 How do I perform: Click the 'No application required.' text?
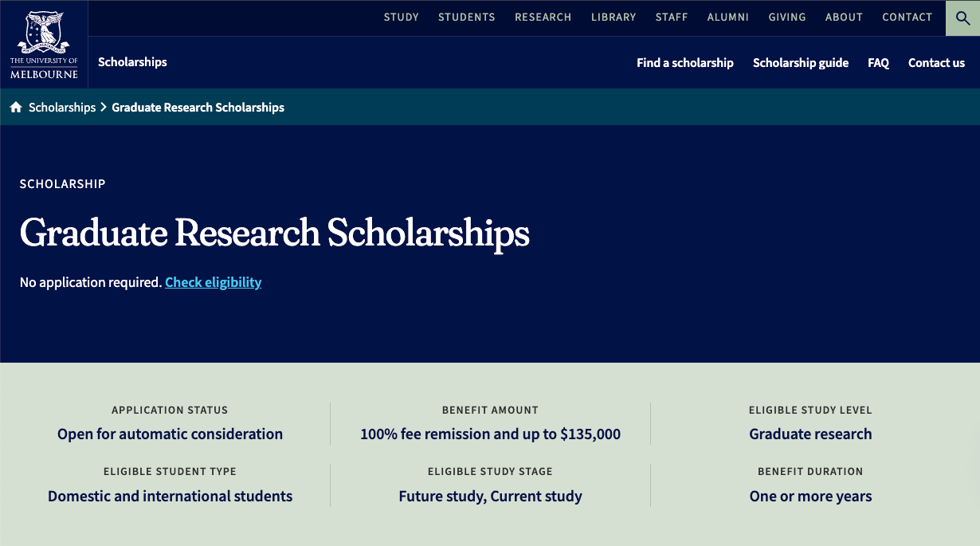91,282
